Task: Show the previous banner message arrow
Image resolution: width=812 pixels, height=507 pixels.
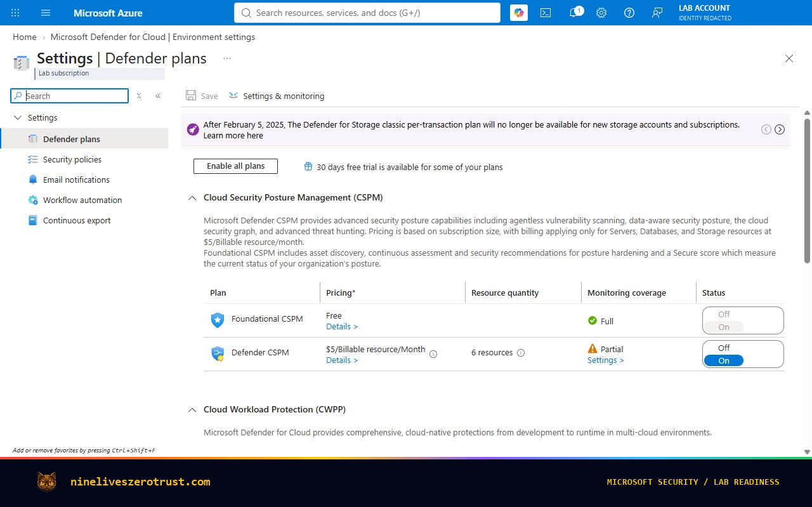Action: point(766,129)
